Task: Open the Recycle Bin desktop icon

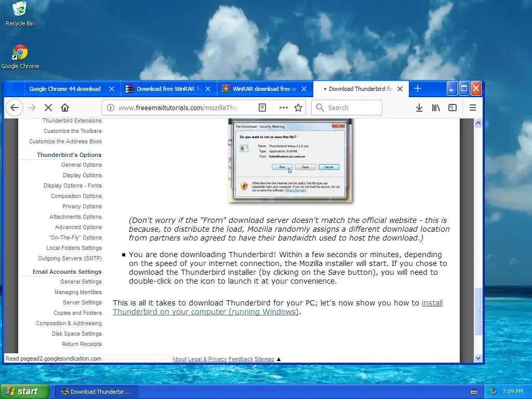Action: (x=20, y=14)
